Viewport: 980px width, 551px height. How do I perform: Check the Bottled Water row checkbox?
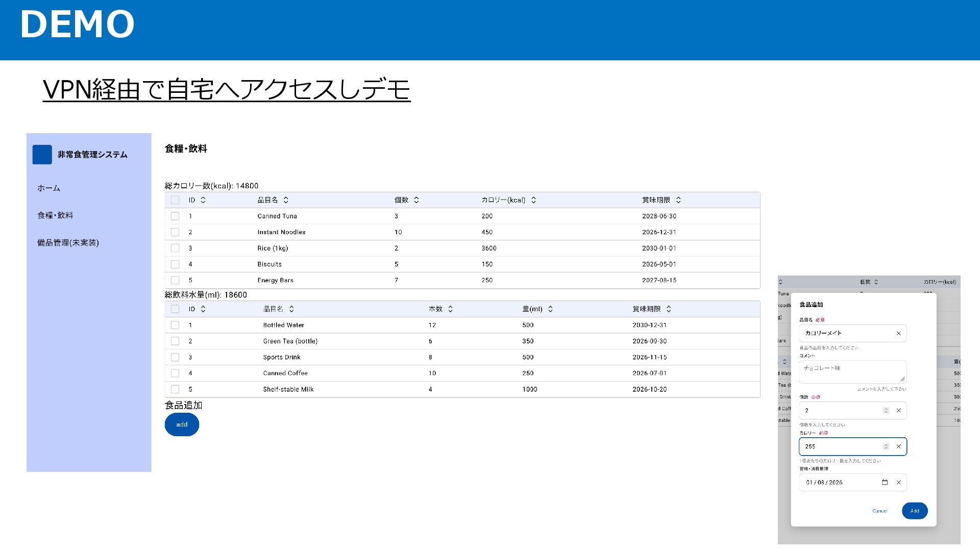tap(175, 325)
